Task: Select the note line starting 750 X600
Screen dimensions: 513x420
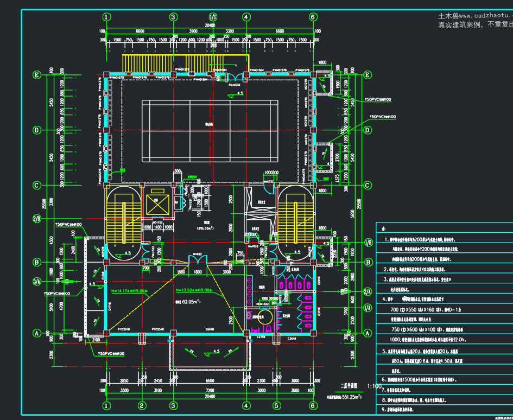Action: (427, 330)
